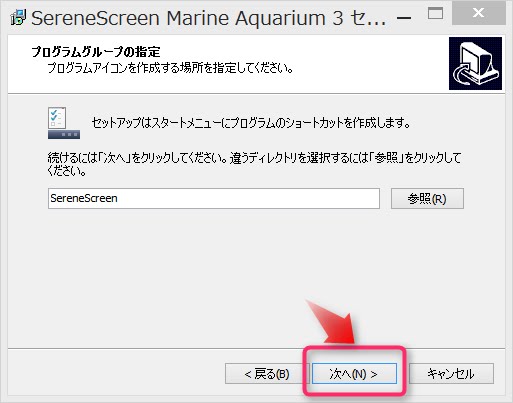The width and height of the screenshot is (513, 403).
Task: Open folder browsing with the 参照(R) button
Action: [x=427, y=199]
